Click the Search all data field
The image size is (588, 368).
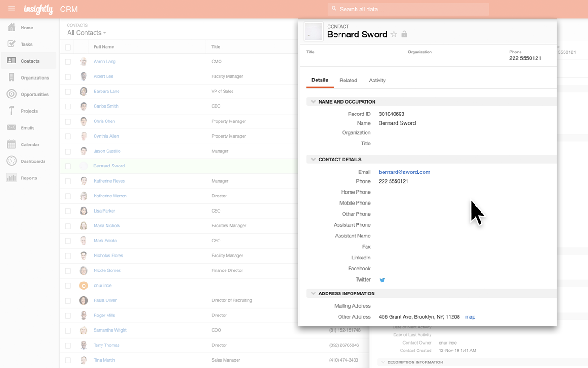(407, 9)
